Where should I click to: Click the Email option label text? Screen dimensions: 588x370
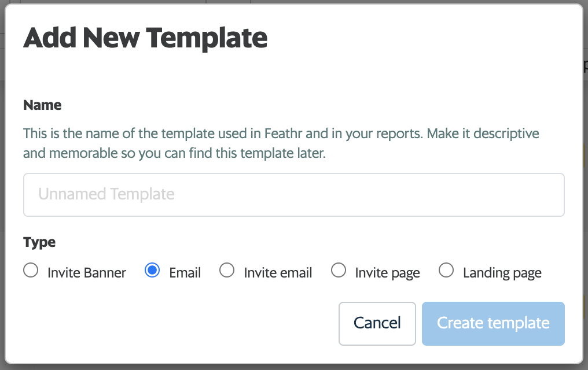pyautogui.click(x=185, y=273)
